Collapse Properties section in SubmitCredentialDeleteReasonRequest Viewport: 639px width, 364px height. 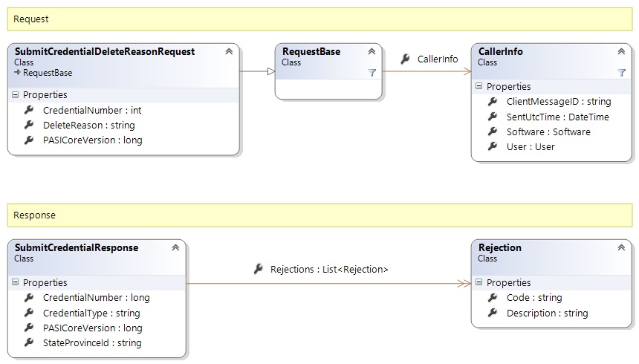pyautogui.click(x=16, y=95)
